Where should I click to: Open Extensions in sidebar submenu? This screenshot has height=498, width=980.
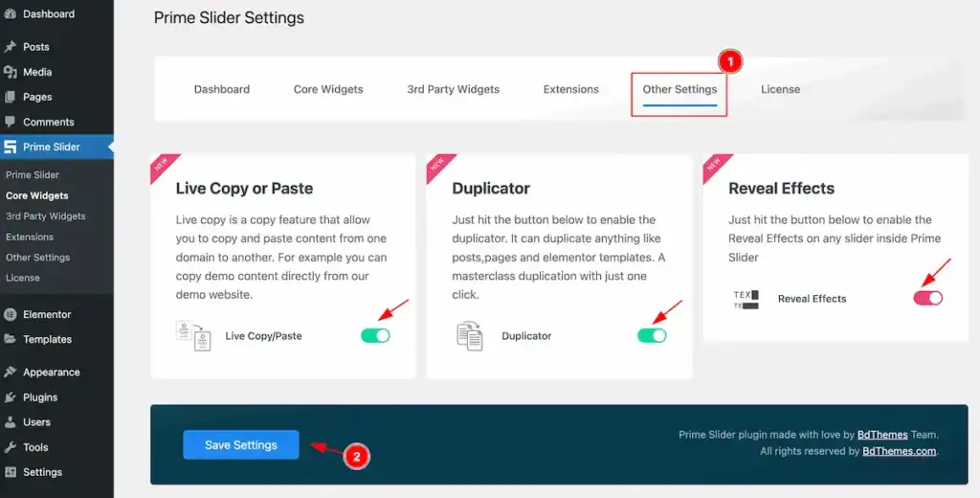pos(30,237)
